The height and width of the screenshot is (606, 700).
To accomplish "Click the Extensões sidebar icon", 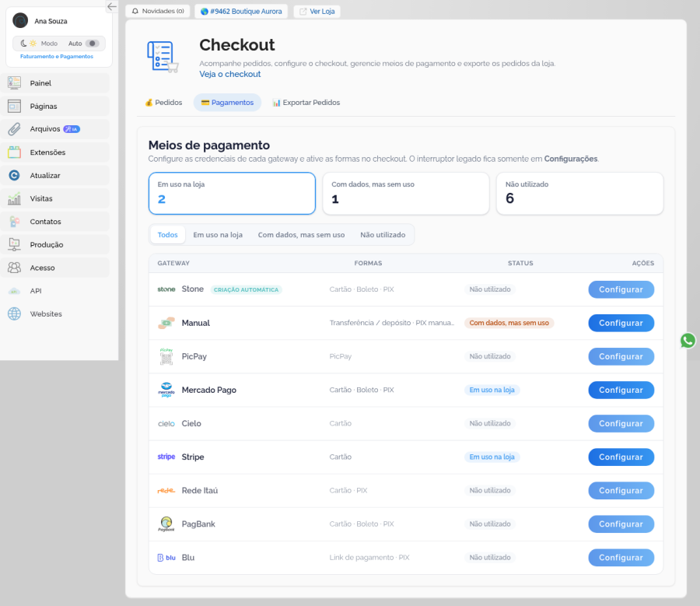I will point(14,152).
